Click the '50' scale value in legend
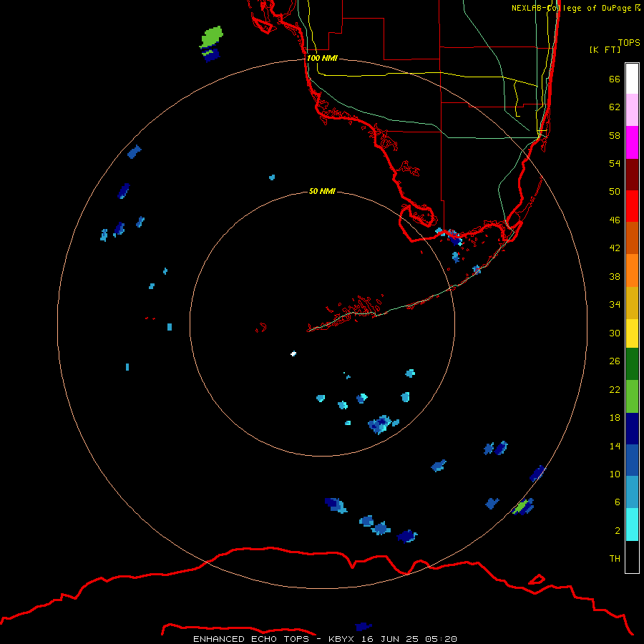Viewport: 644px width, 644px height. pyautogui.click(x=615, y=191)
